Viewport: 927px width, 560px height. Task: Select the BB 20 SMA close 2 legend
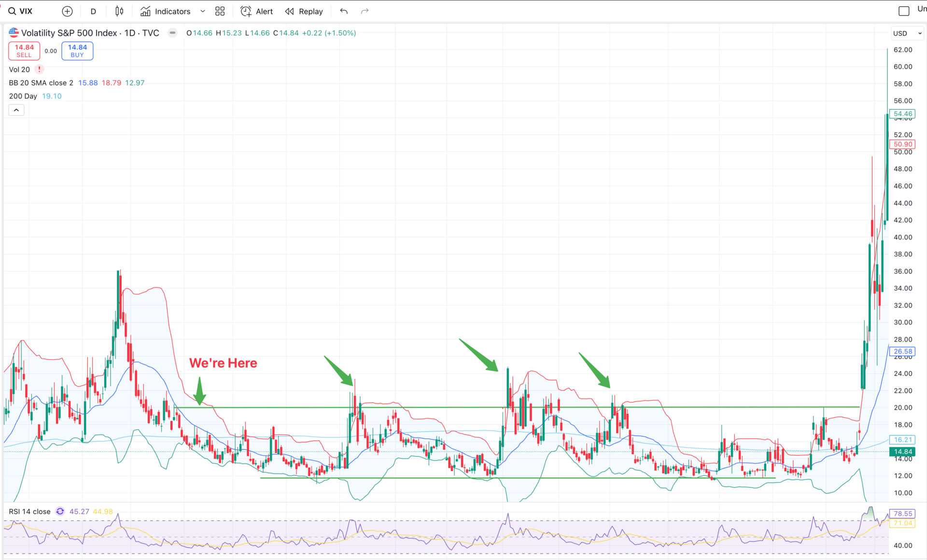[41, 83]
